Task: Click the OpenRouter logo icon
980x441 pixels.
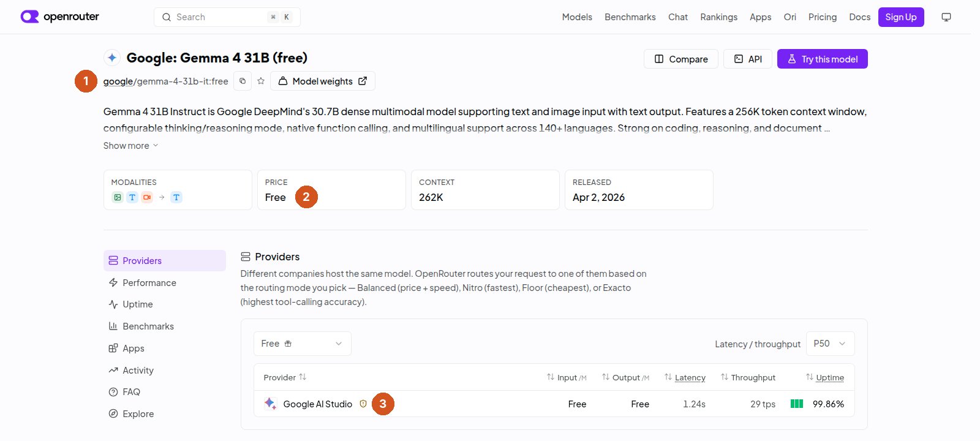Action: (29, 17)
